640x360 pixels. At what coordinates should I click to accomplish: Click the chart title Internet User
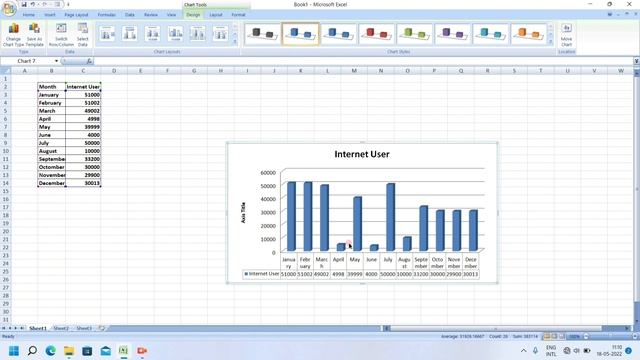coord(362,154)
